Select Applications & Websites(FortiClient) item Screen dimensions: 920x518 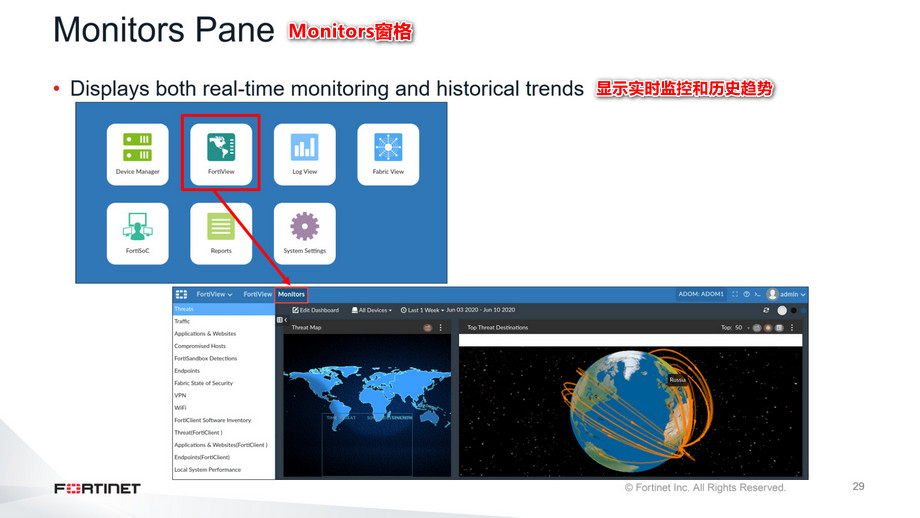point(224,445)
